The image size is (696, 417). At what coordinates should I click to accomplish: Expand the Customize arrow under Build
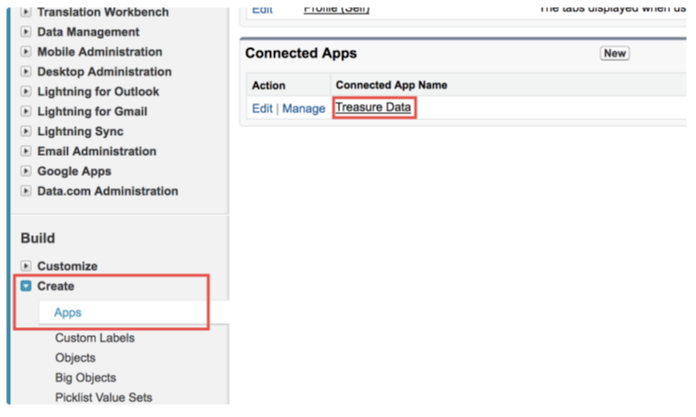point(26,267)
